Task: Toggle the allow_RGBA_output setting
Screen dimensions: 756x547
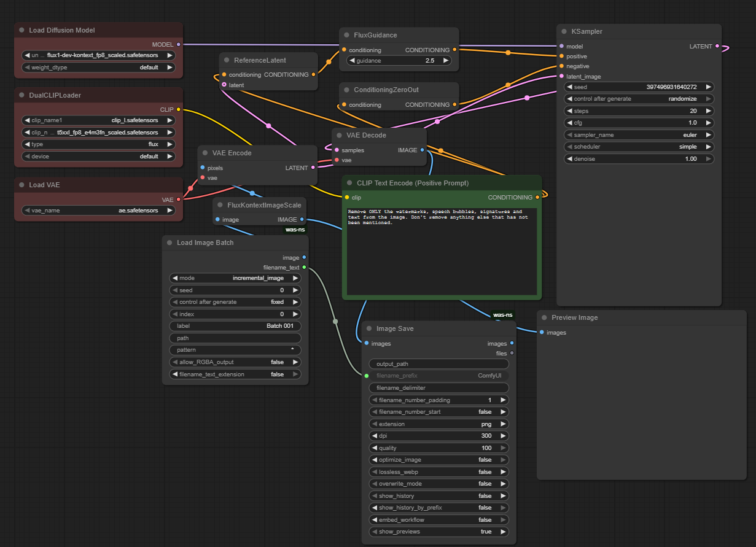Action: tap(235, 362)
